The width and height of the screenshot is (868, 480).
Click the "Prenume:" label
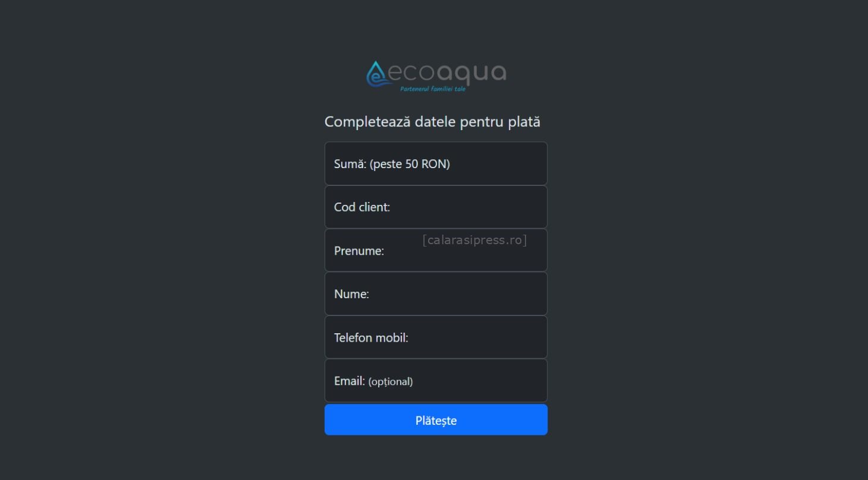click(x=359, y=251)
